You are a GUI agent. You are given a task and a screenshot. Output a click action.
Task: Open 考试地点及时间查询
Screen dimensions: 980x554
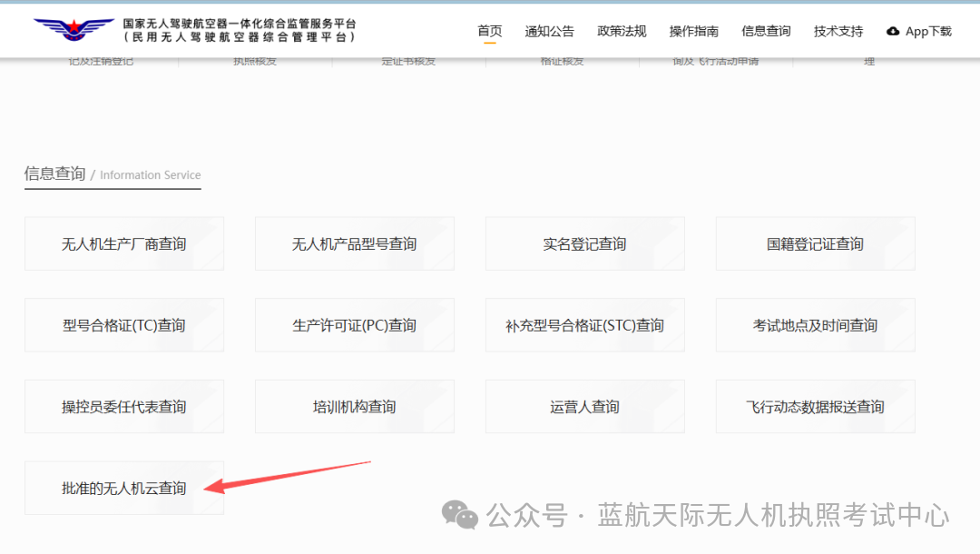coord(816,325)
